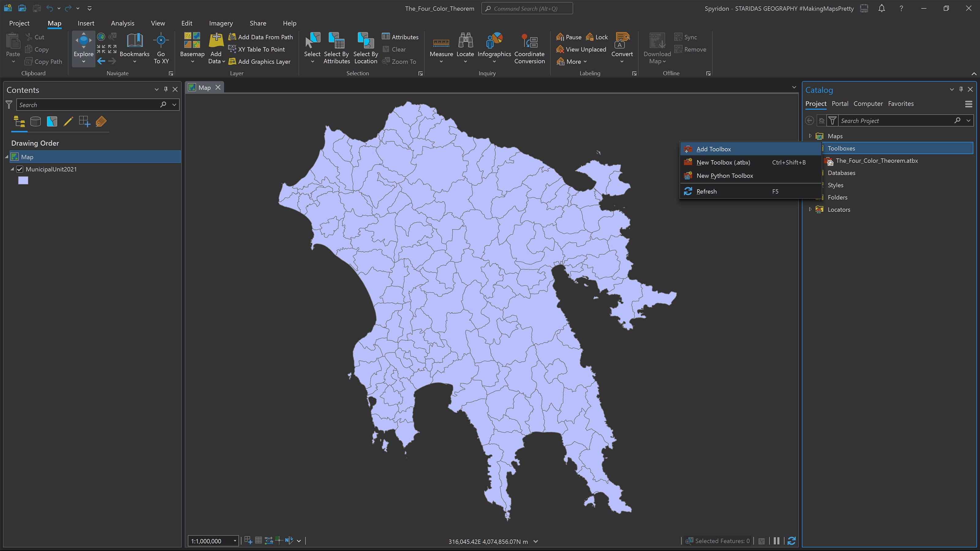Switch to the Imagery ribbon tab
This screenshot has width=980, height=551.
coord(221,23)
